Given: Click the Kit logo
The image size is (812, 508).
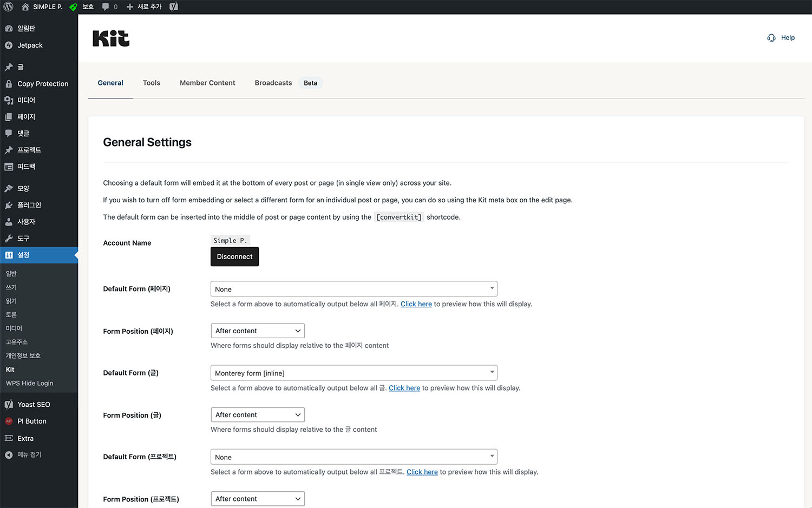Looking at the screenshot, I should (x=111, y=38).
